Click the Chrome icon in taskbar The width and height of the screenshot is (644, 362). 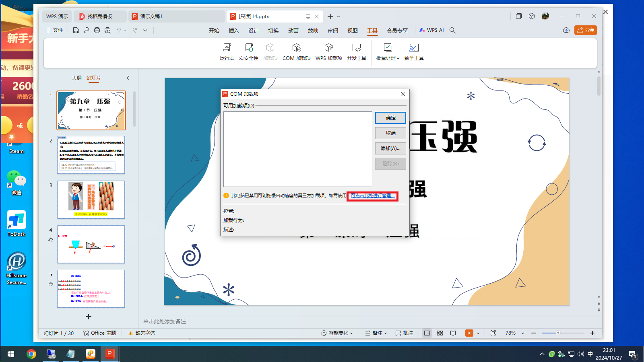pyautogui.click(x=31, y=354)
